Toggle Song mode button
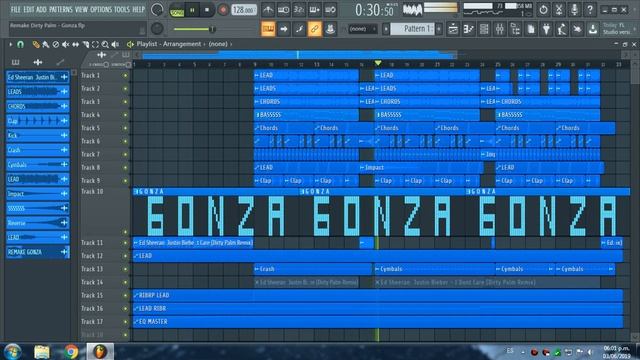The height and width of the screenshot is (360, 640). [177, 10]
